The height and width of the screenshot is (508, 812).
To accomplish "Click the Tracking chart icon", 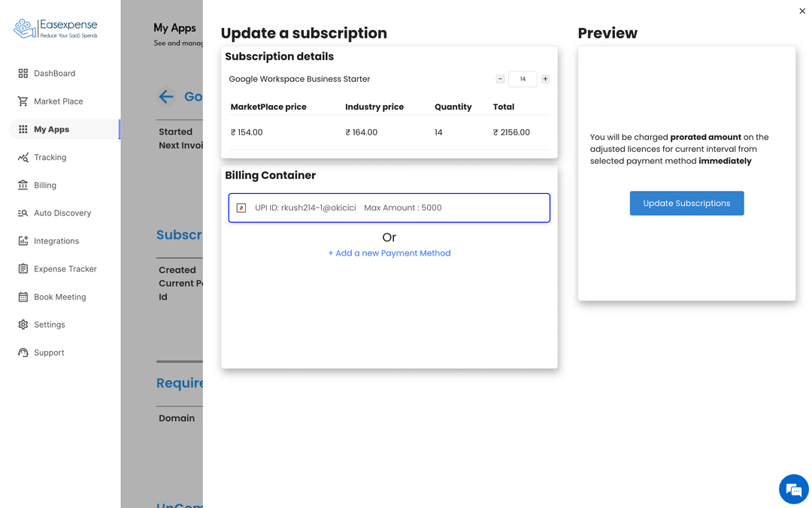I will coord(23,157).
